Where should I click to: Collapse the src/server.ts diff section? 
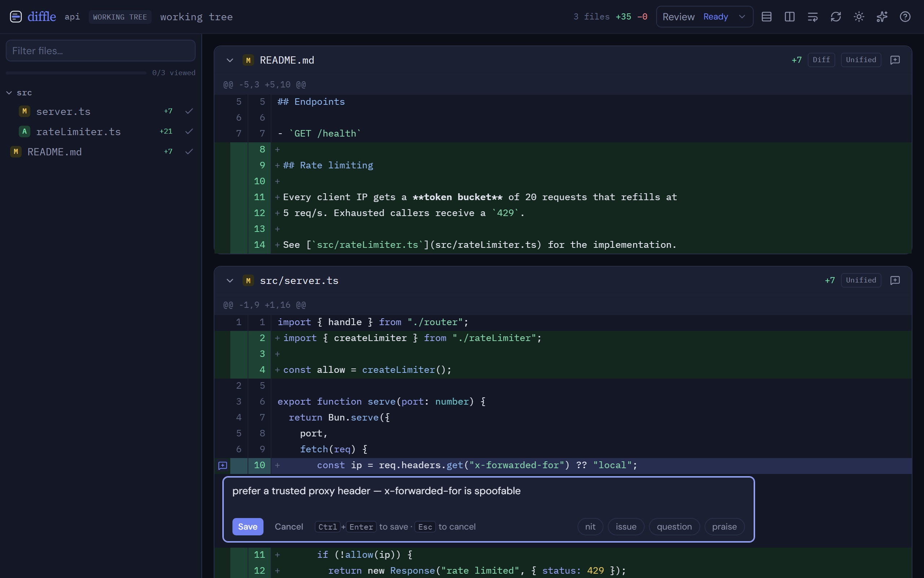tap(230, 281)
